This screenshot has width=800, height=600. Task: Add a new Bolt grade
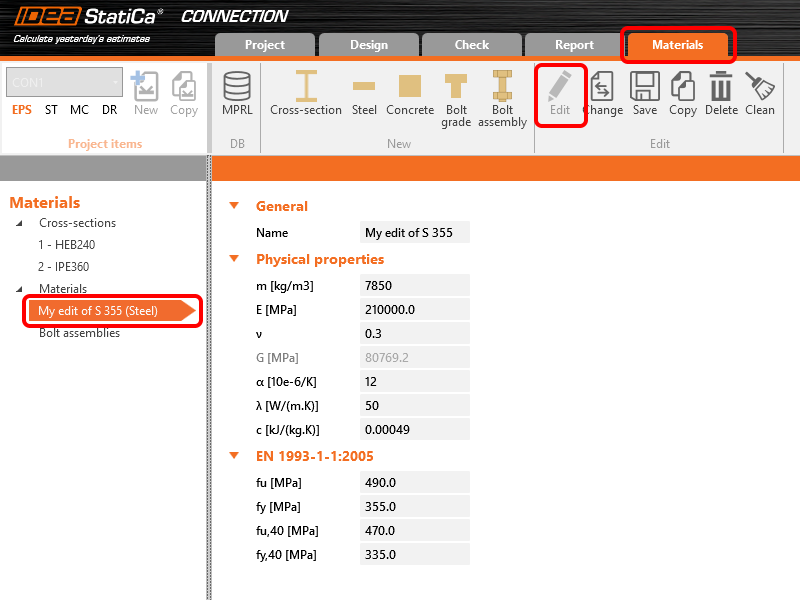(456, 100)
